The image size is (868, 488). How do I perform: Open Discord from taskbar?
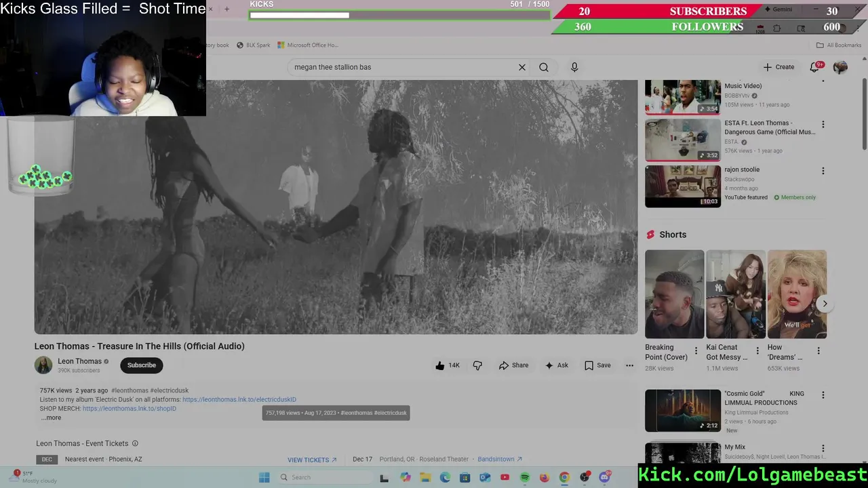pos(604,477)
